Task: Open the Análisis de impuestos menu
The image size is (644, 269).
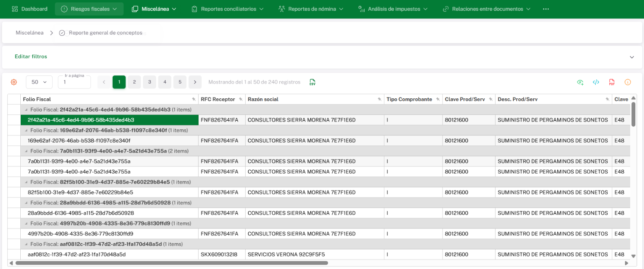Action: 393,9
